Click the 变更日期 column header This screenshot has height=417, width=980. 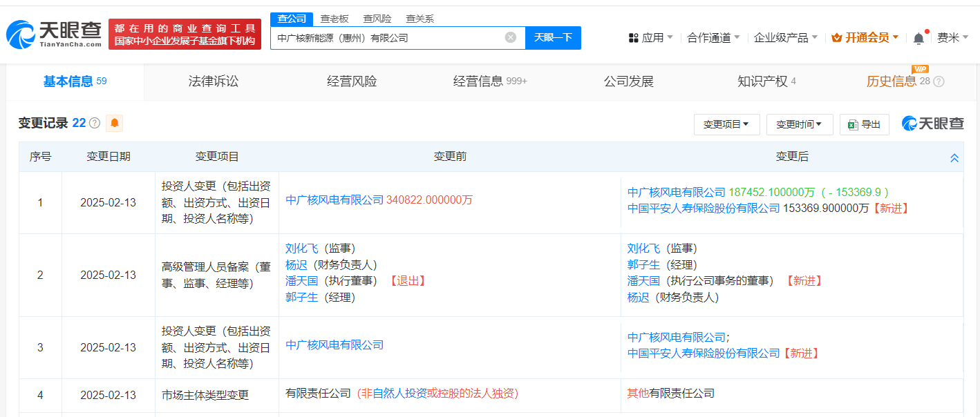point(109,157)
